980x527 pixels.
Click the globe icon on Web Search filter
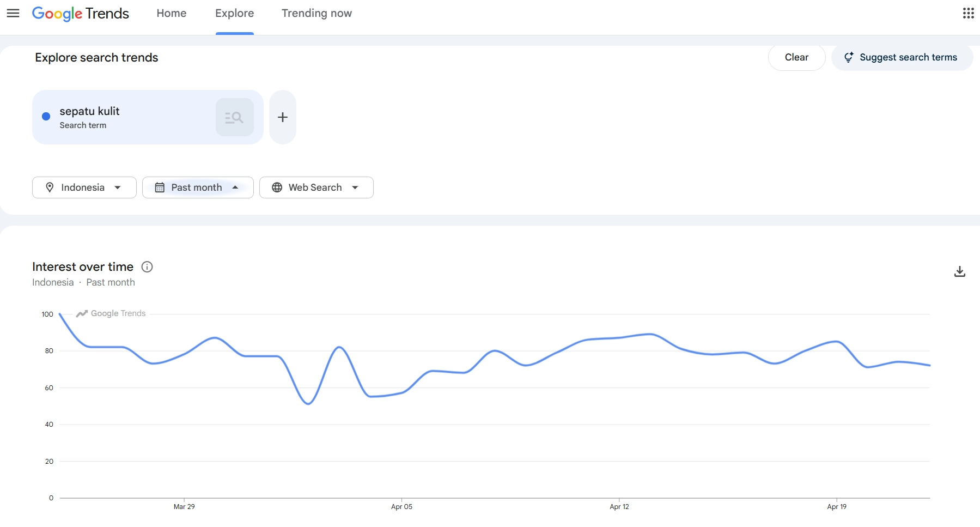277,187
